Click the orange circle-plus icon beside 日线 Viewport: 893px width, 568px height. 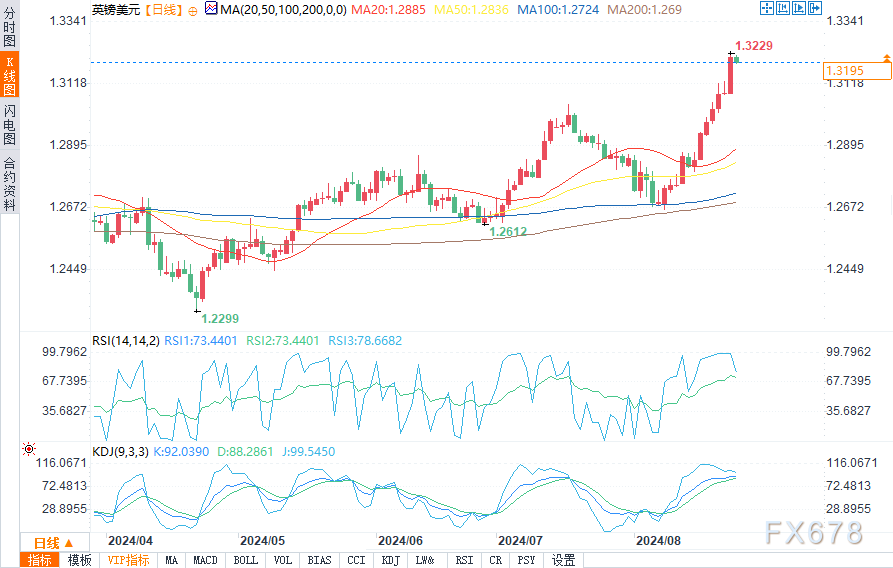[x=193, y=10]
